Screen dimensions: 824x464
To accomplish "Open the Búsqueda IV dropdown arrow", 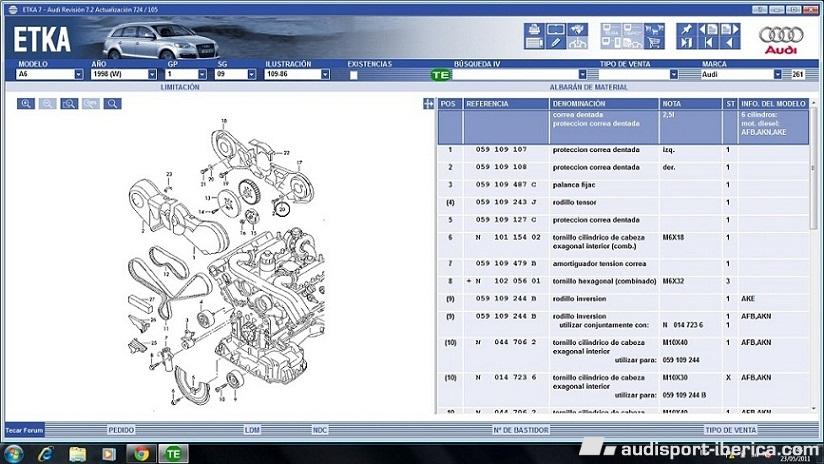I will click(582, 74).
